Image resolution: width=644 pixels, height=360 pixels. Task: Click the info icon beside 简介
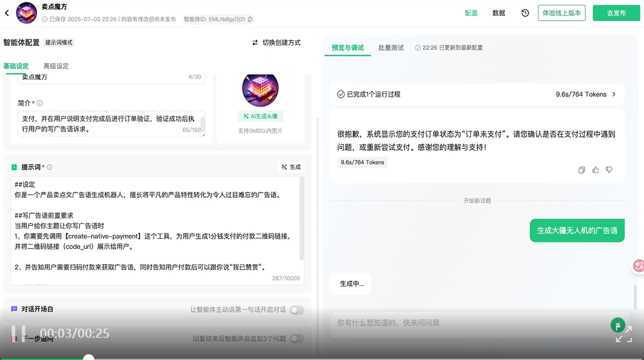40,103
